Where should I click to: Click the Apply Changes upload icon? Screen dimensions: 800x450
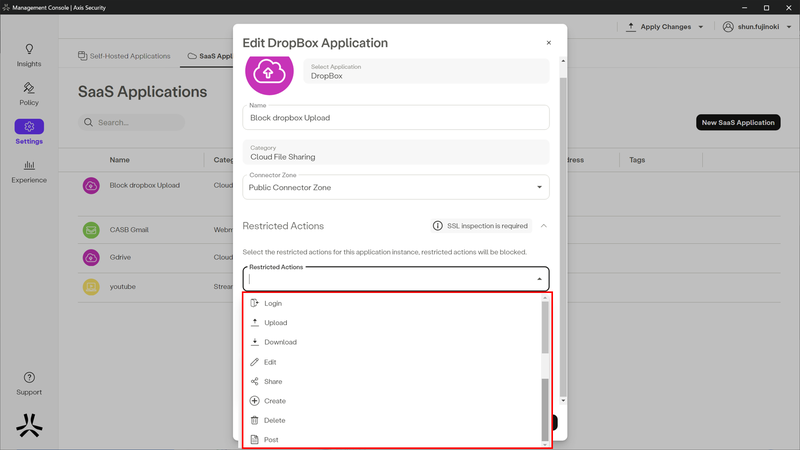(631, 27)
